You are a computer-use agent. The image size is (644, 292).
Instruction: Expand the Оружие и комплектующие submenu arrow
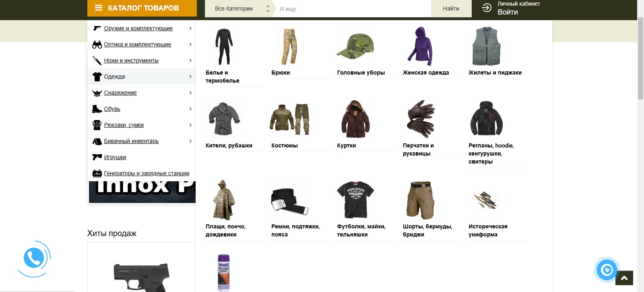click(x=190, y=28)
